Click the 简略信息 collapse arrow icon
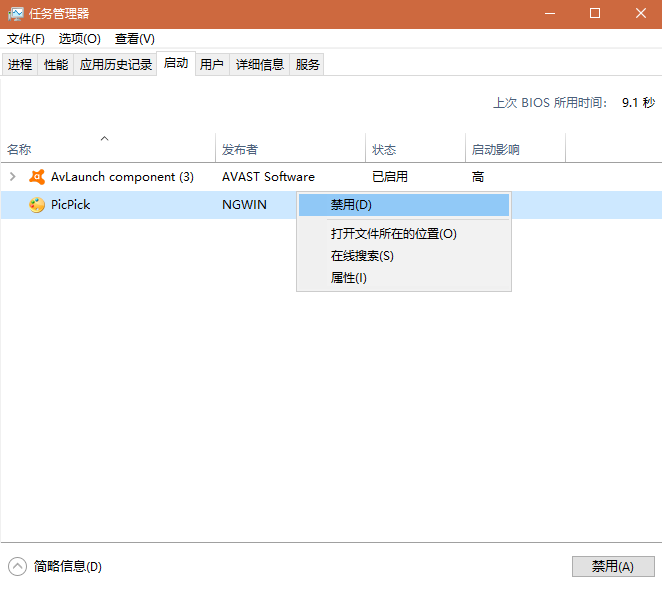Screen dimensions: 662x589 click(x=17, y=566)
